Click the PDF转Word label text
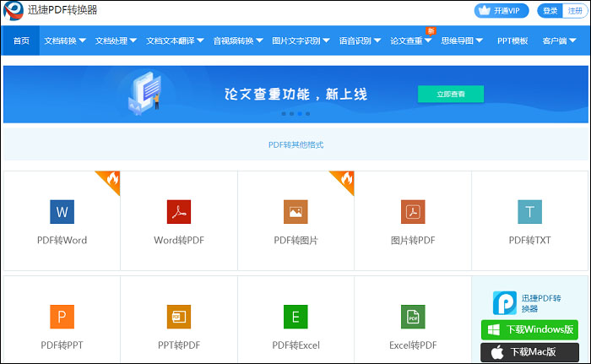 click(x=62, y=241)
